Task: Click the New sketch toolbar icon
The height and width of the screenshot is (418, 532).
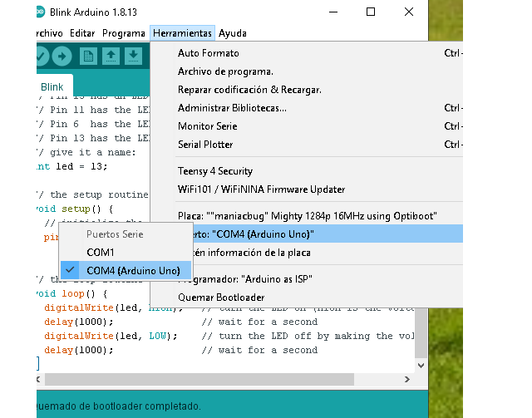Action: tap(88, 56)
